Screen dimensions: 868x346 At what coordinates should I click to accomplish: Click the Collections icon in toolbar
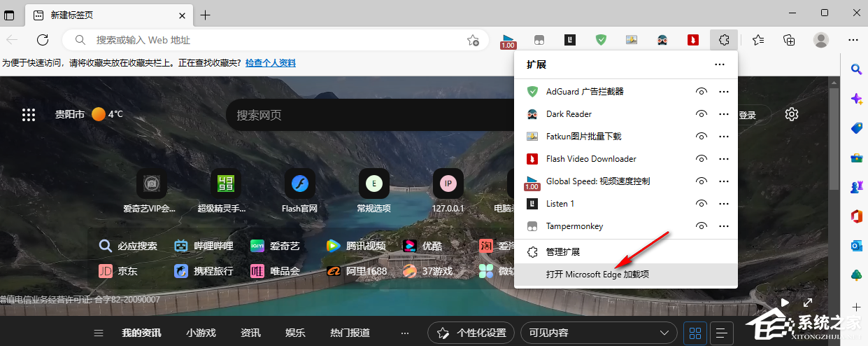tap(789, 40)
